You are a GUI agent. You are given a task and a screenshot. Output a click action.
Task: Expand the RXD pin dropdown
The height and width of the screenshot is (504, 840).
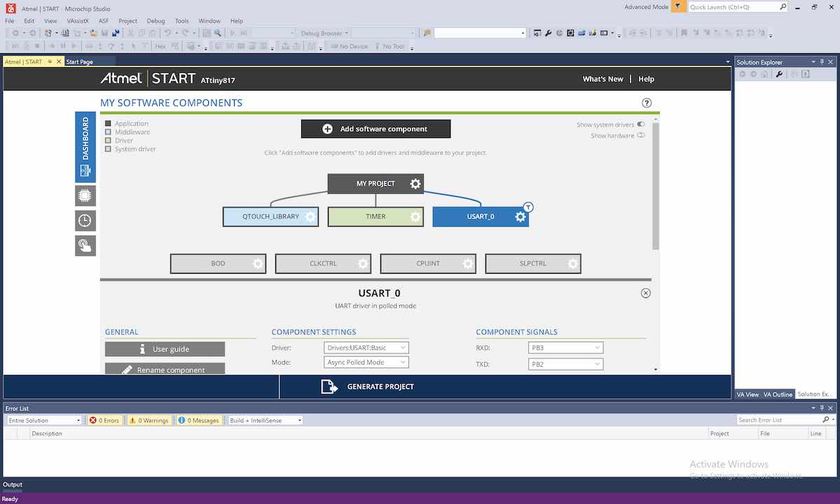point(565,348)
